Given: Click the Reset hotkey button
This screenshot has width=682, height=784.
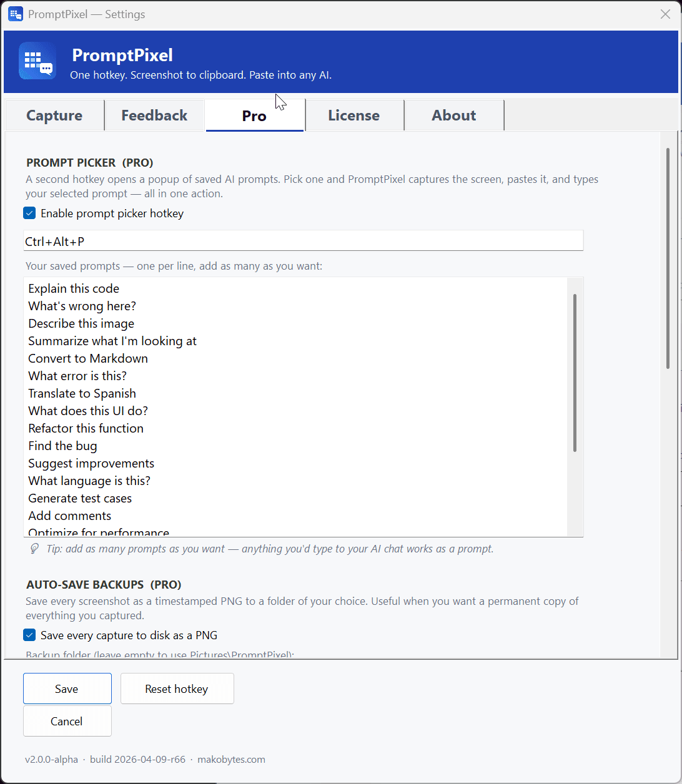Looking at the screenshot, I should coord(177,688).
